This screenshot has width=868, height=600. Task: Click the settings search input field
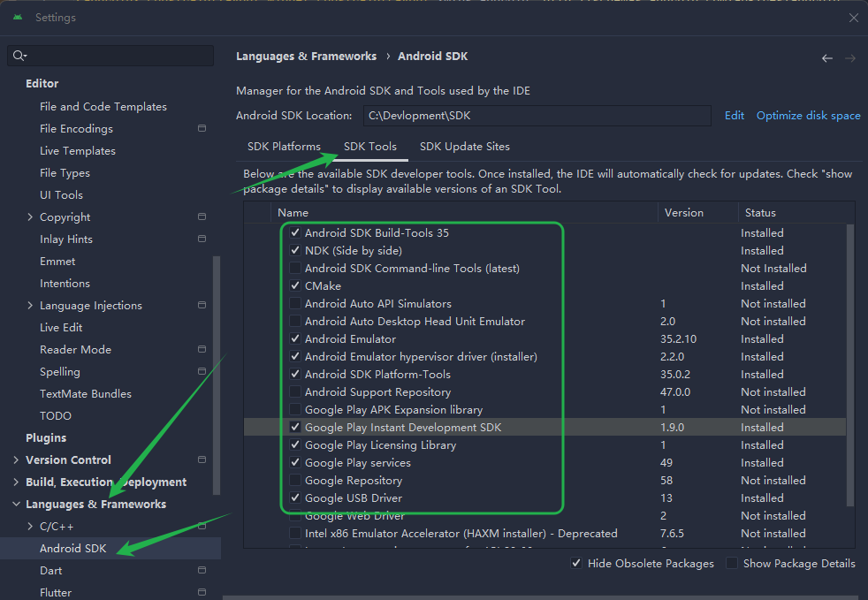click(110, 56)
